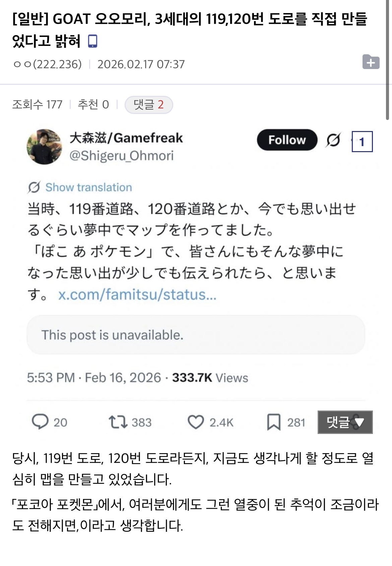Click the reply speech bubble icon
This screenshot has width=392, height=566.
point(40,422)
